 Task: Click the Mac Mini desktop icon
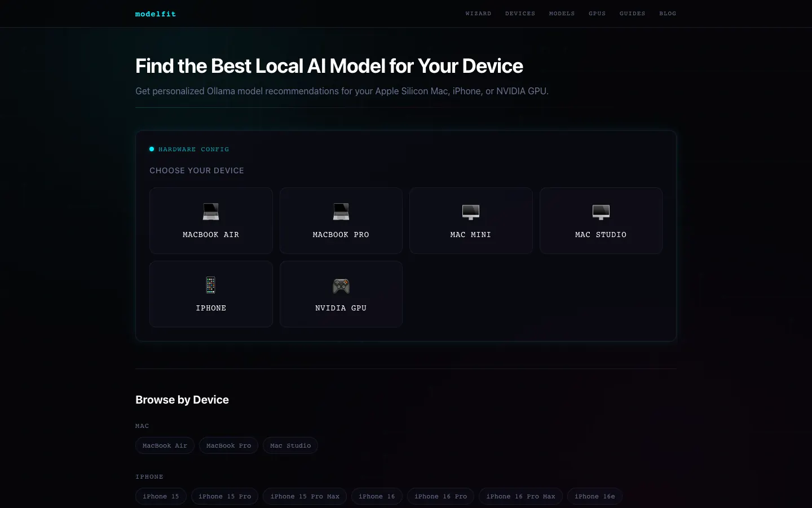[x=471, y=212]
